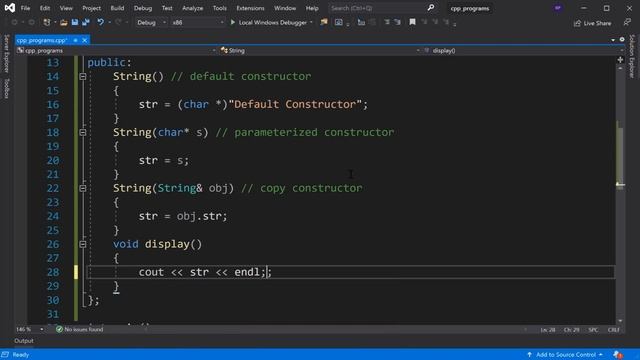The image size is (640, 360).
Task: Save the current file with Save icon
Action: point(75,22)
